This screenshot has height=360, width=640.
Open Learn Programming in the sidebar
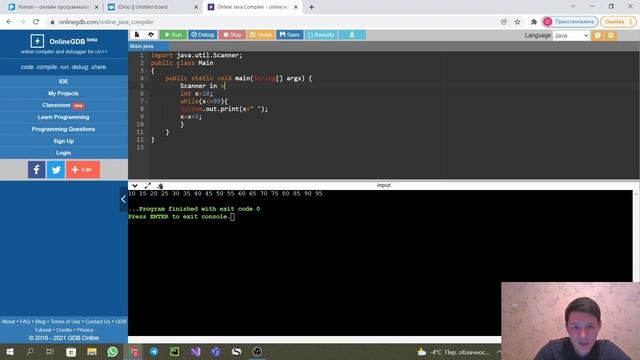(x=63, y=117)
